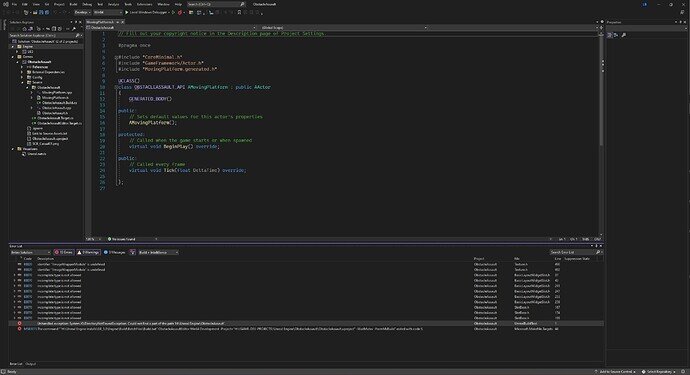This screenshot has width=690, height=375.
Task: Click the No issues found indicator
Action: point(122,239)
